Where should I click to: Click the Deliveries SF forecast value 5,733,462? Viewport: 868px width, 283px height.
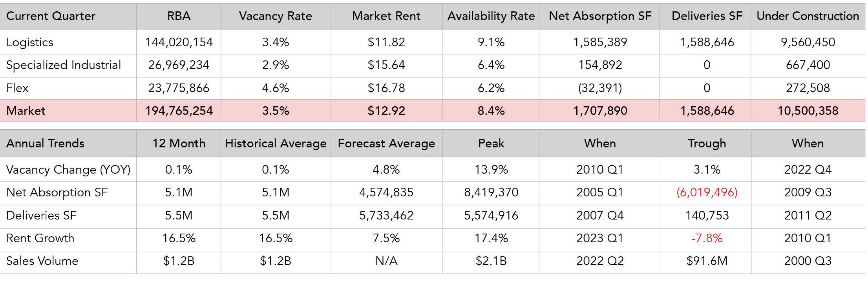click(386, 216)
